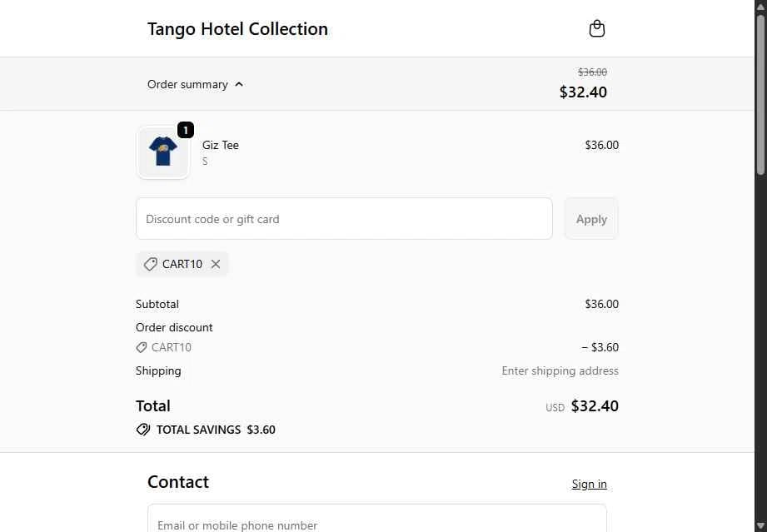This screenshot has height=532, width=767.
Task: Click the Giz Tee product name
Action: [x=220, y=145]
